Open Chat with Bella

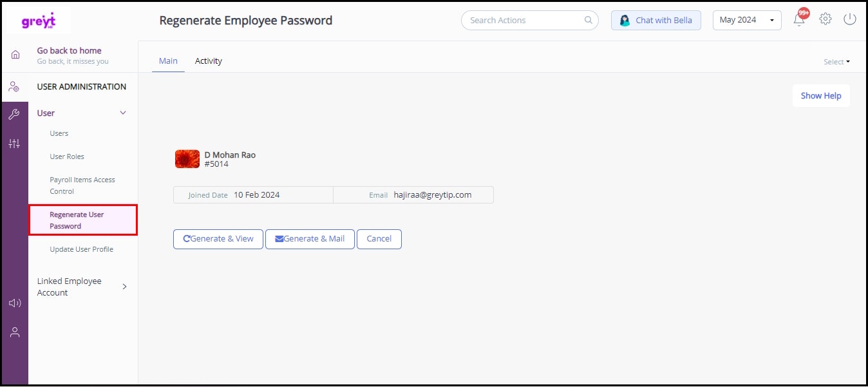pos(656,20)
